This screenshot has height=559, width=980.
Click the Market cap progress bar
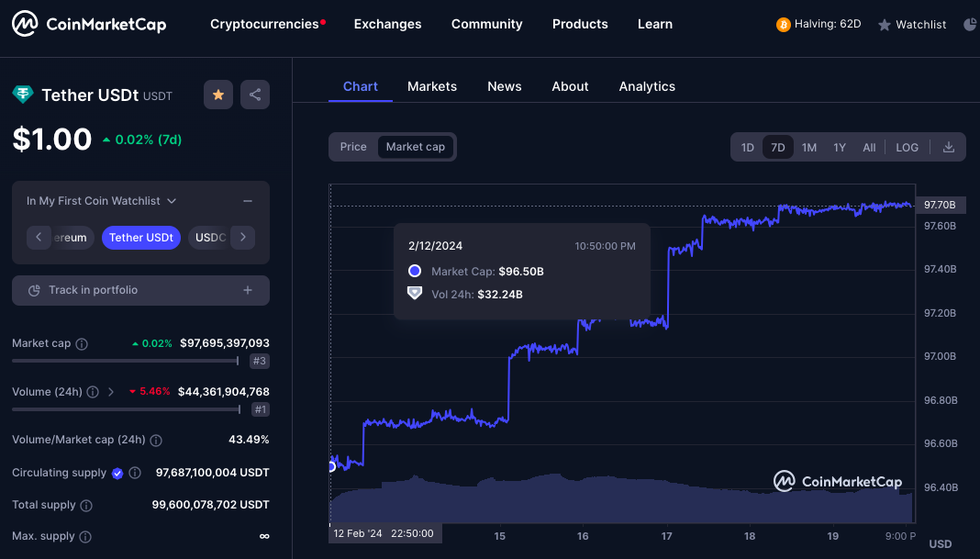pos(126,361)
